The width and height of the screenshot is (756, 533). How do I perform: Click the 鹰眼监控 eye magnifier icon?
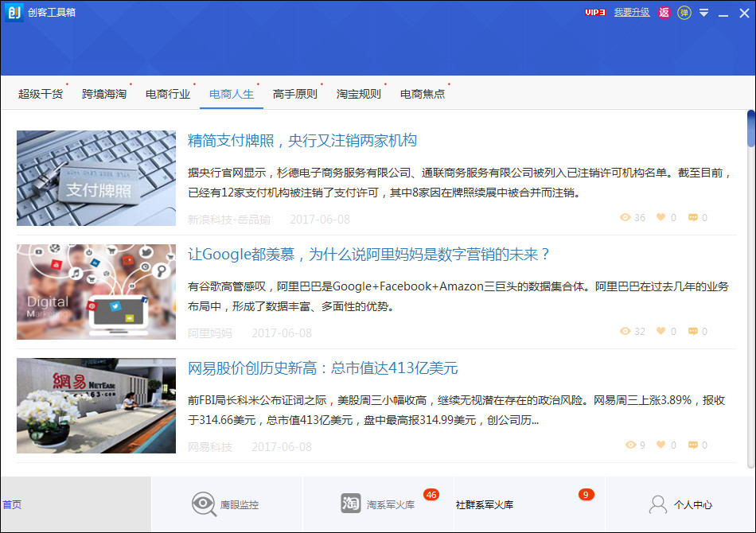204,504
